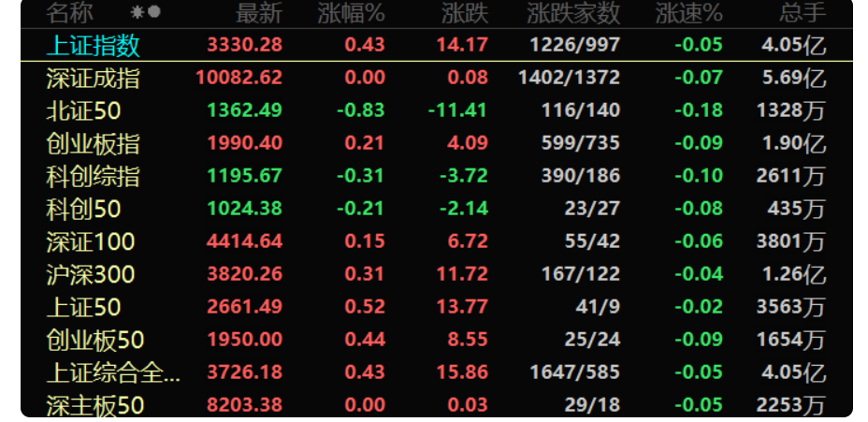The image size is (868, 422).
Task: Click the latest price 1195.67
Action: tap(245, 175)
